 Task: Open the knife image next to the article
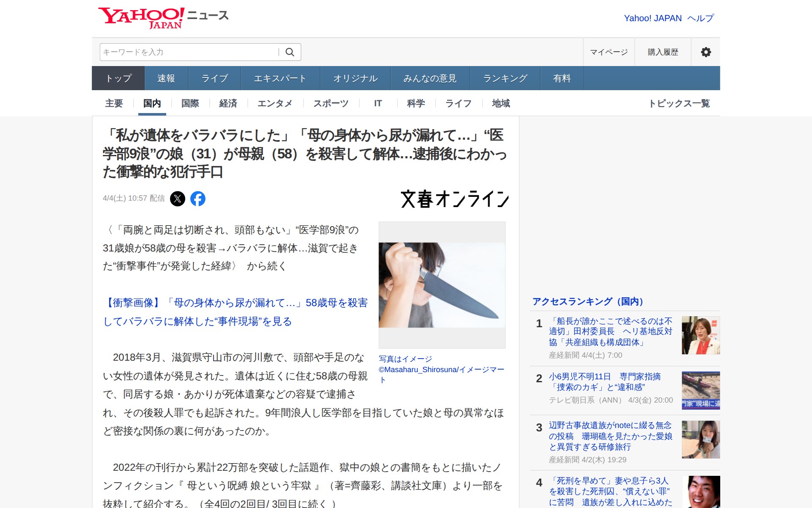coord(442,284)
